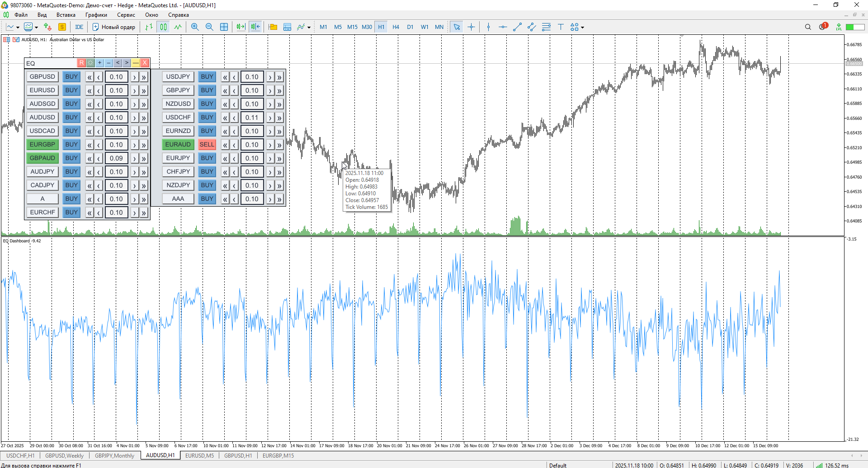
Task: Click the blue plus button in EQ header
Action: coord(99,63)
